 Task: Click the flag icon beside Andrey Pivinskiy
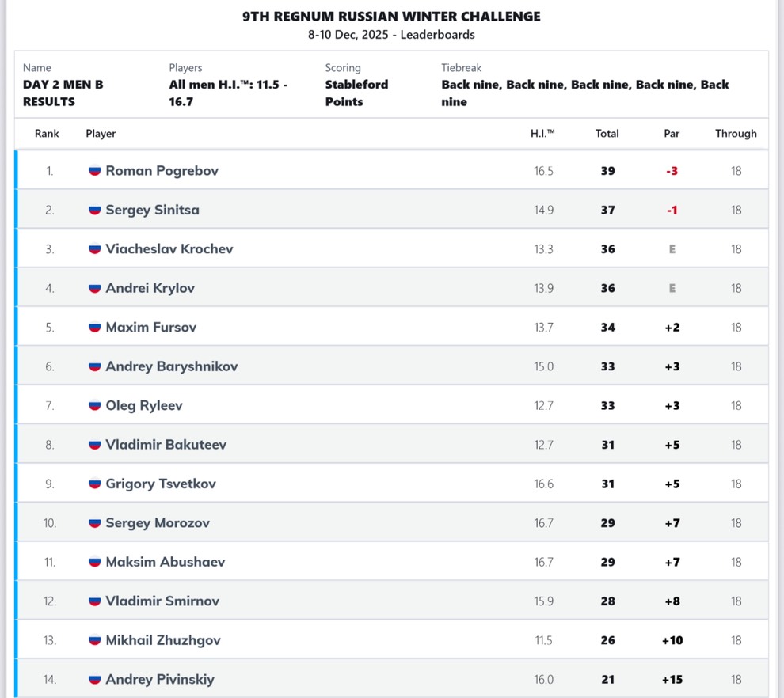94,680
